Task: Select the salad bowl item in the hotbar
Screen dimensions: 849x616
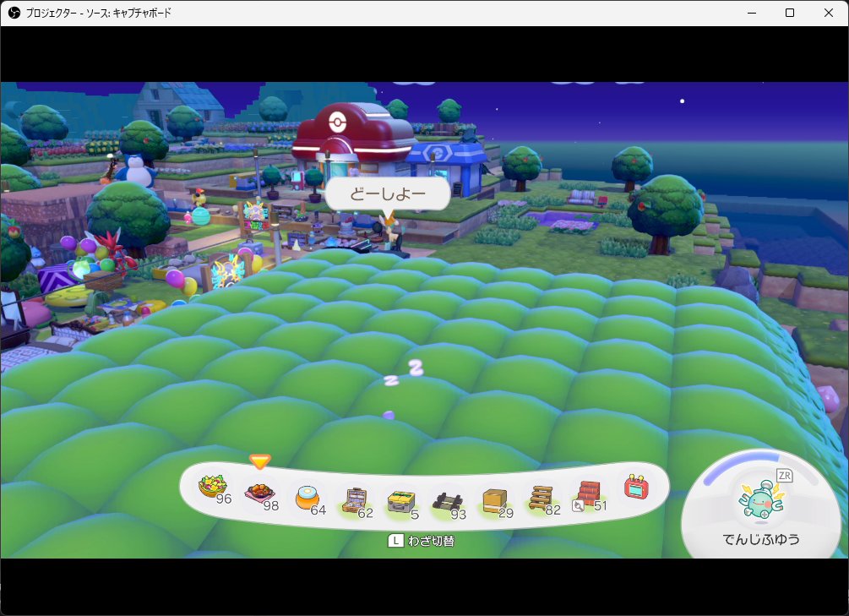Action: pyautogui.click(x=212, y=485)
